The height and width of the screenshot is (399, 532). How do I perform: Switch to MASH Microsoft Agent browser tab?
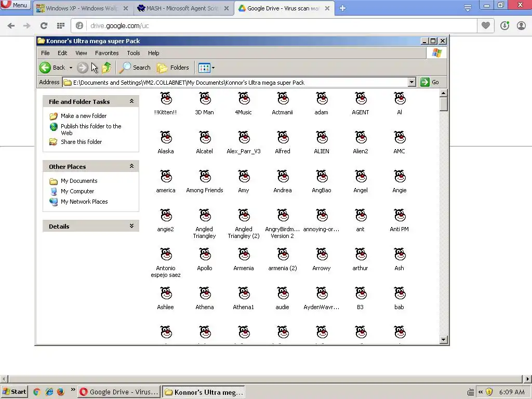(x=183, y=8)
